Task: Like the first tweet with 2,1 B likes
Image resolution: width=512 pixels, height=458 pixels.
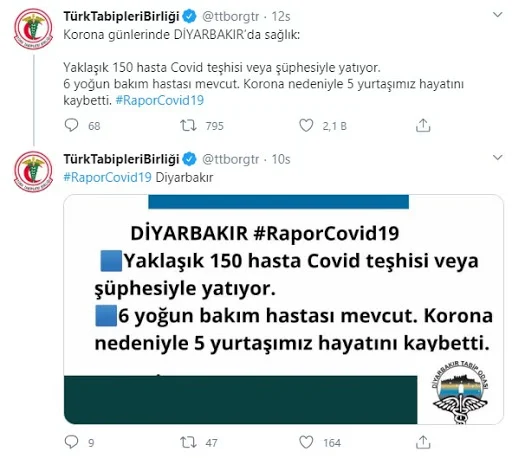Action: [306, 125]
